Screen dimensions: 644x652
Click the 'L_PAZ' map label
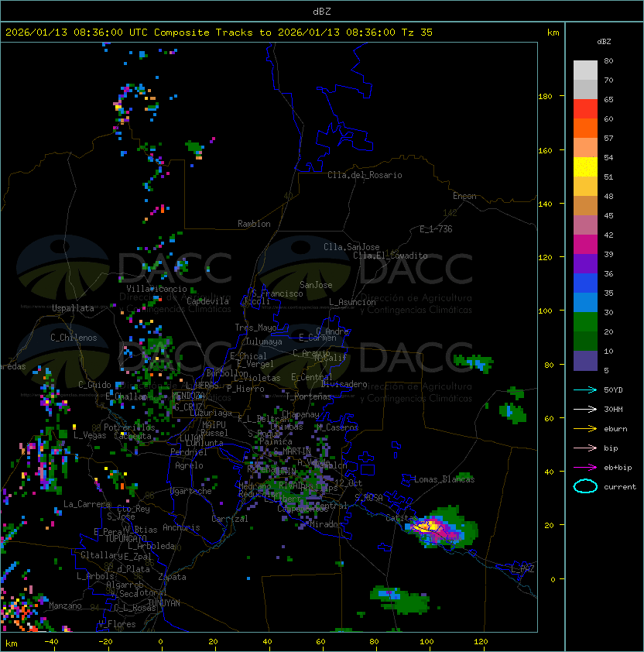pyautogui.click(x=522, y=569)
